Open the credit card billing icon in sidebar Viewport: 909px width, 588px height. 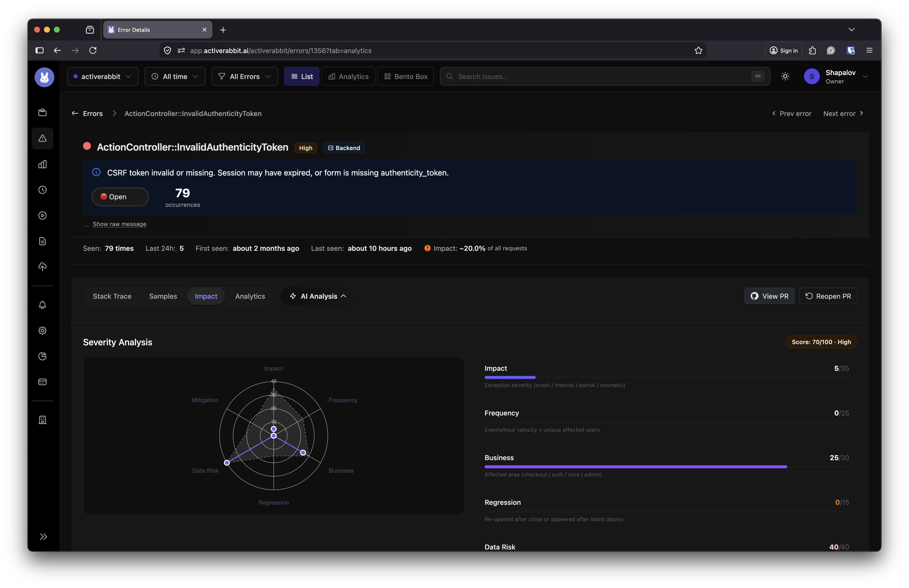[x=42, y=382]
